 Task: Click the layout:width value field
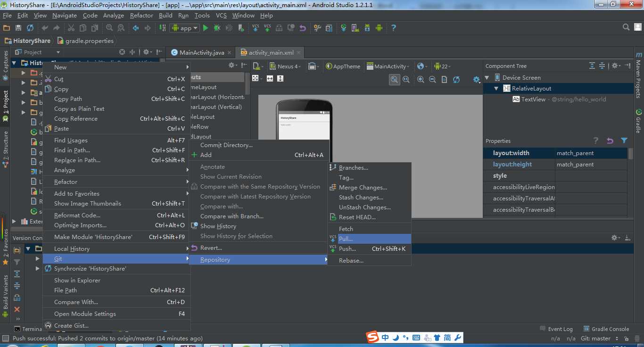click(x=592, y=153)
